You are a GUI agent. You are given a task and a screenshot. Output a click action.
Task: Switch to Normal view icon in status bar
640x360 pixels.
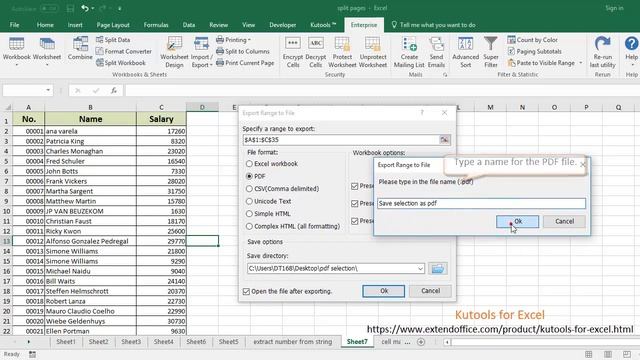tap(589, 354)
